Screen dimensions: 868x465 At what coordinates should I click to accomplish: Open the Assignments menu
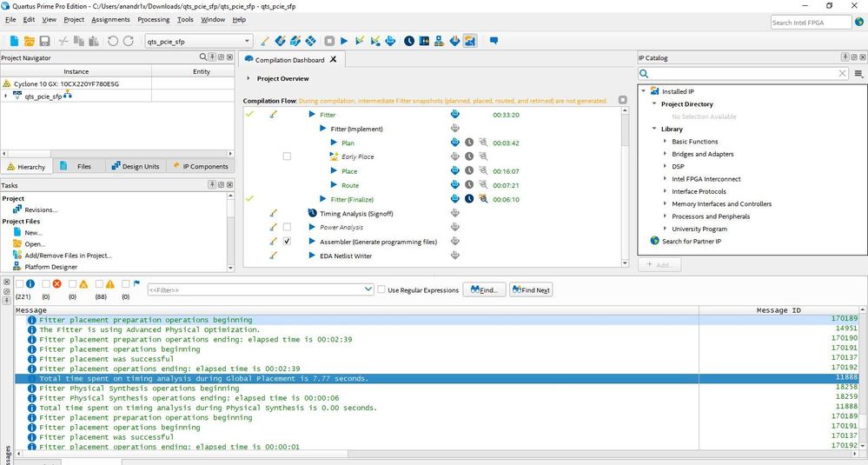click(x=110, y=19)
